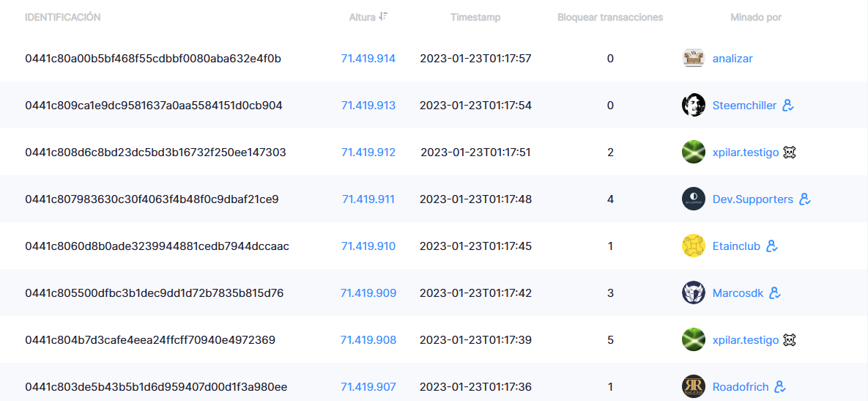Open block height 71.419.912
Screen dimensions: 868x401
point(368,152)
